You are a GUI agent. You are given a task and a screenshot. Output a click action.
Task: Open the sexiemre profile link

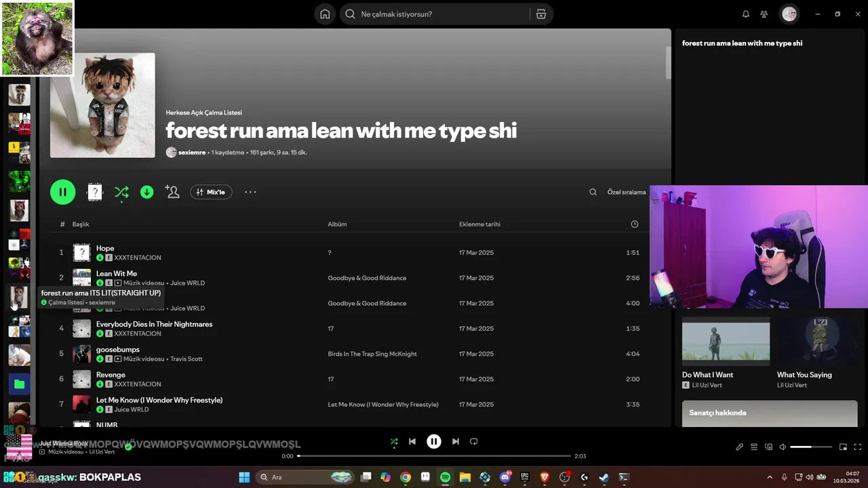coord(192,152)
